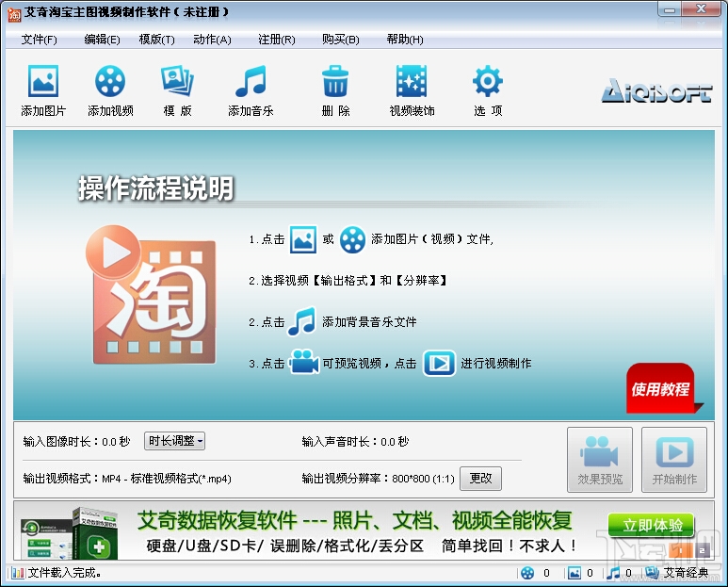The height and width of the screenshot is (587, 728).
Task: Click the 删除 trash can icon
Action: point(335,81)
